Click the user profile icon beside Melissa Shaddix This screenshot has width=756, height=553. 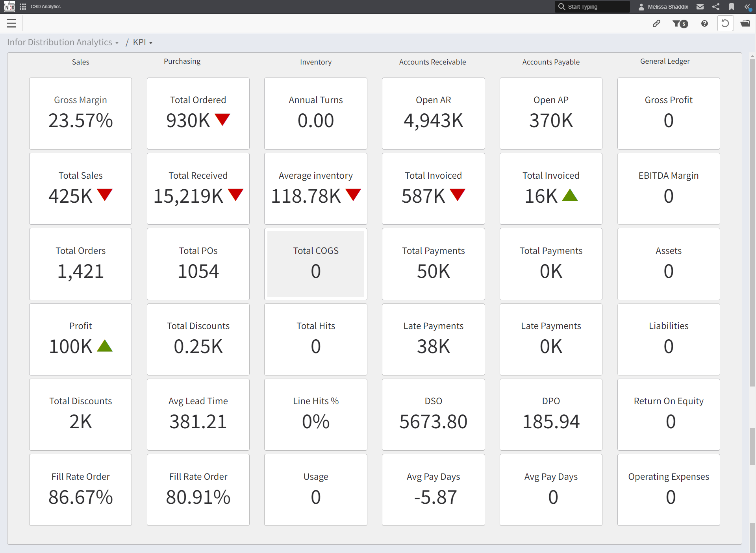pos(641,6)
